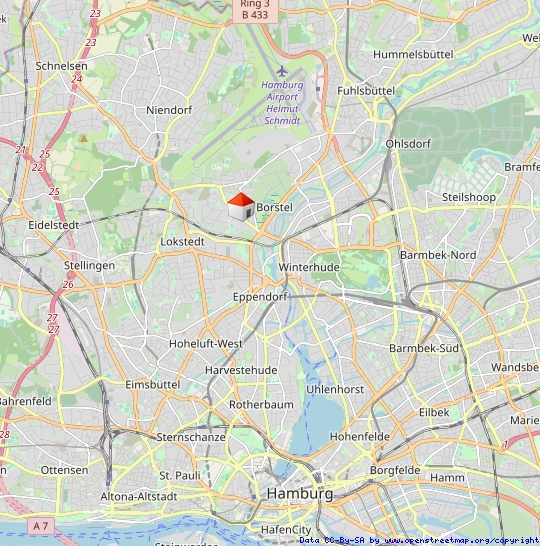Click junction number 26 near Stellingen
Viewport: 540px width, 546px height.
point(68,284)
